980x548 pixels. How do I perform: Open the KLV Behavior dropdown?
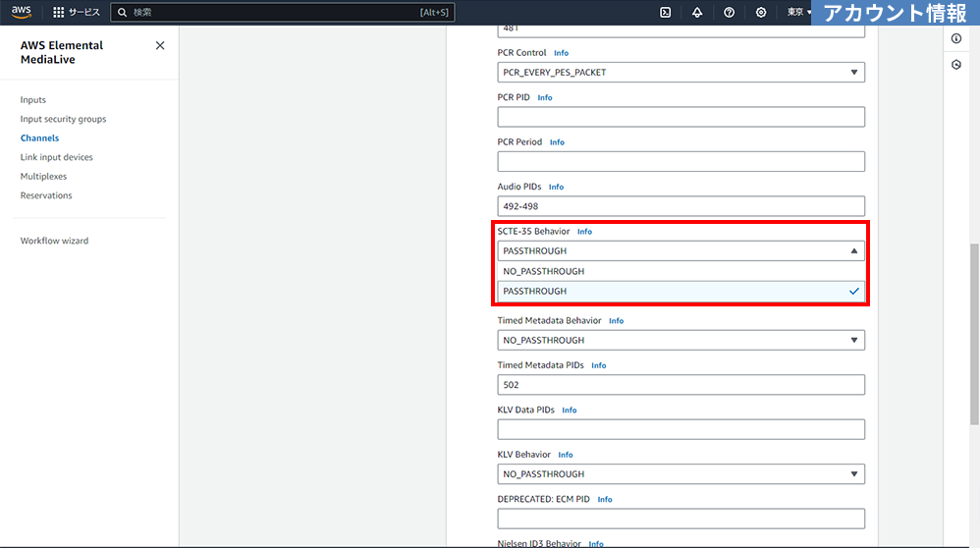[681, 474]
